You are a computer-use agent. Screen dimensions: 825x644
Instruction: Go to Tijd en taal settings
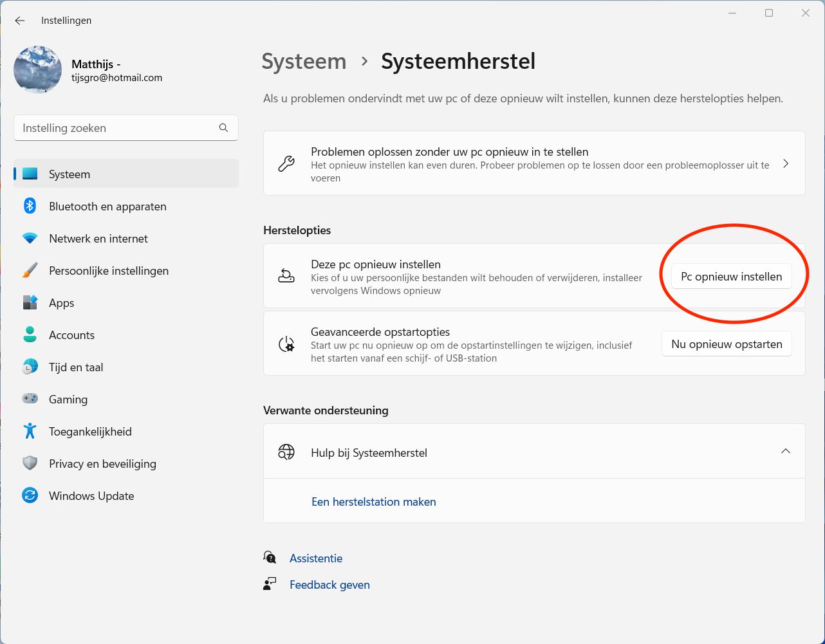pos(76,367)
